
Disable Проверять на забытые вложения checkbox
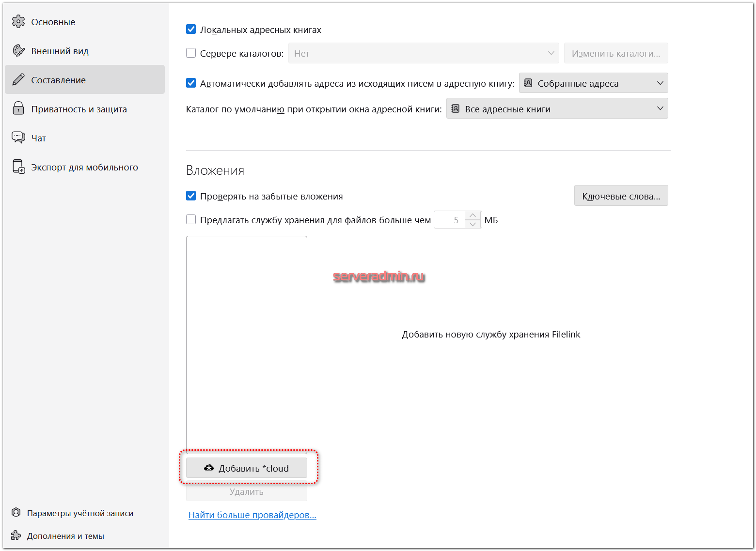click(191, 196)
